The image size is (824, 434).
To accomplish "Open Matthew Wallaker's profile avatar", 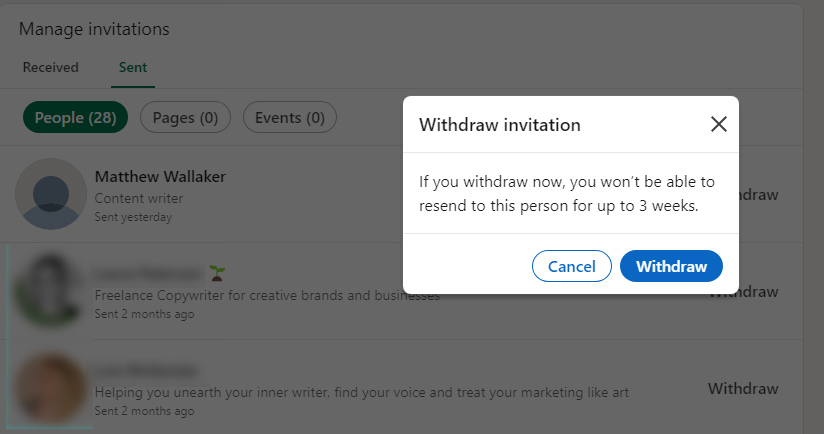I will click(51, 194).
